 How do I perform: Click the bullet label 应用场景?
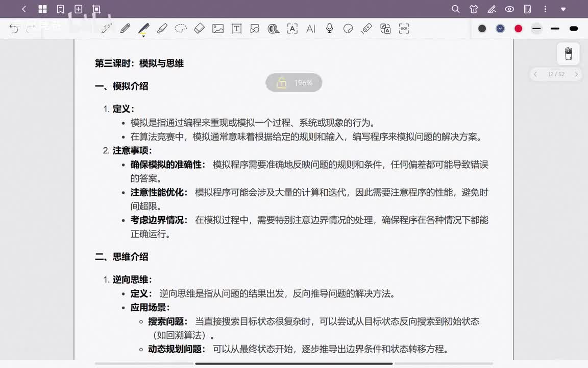[150, 307]
